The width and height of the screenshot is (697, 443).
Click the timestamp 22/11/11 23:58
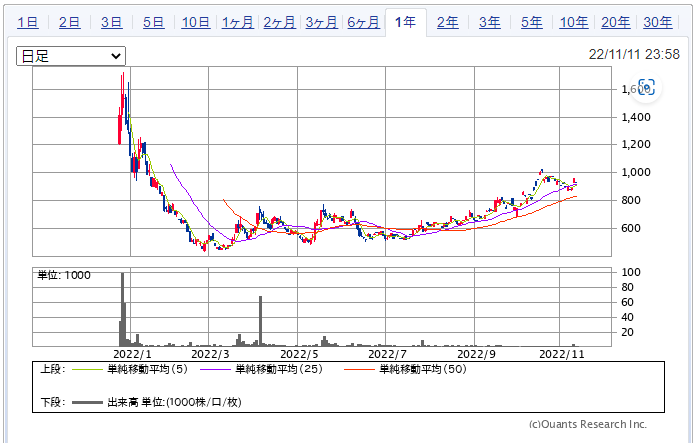[634, 54]
